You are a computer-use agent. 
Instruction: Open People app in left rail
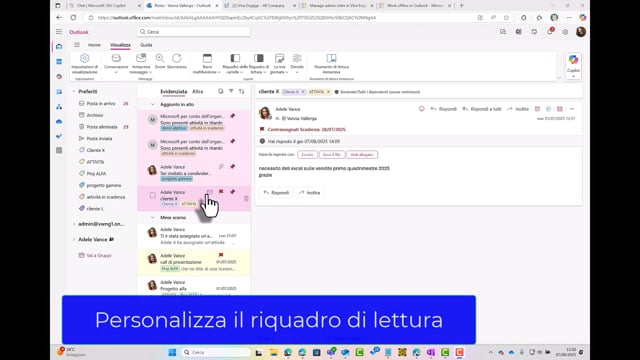[x=59, y=91]
